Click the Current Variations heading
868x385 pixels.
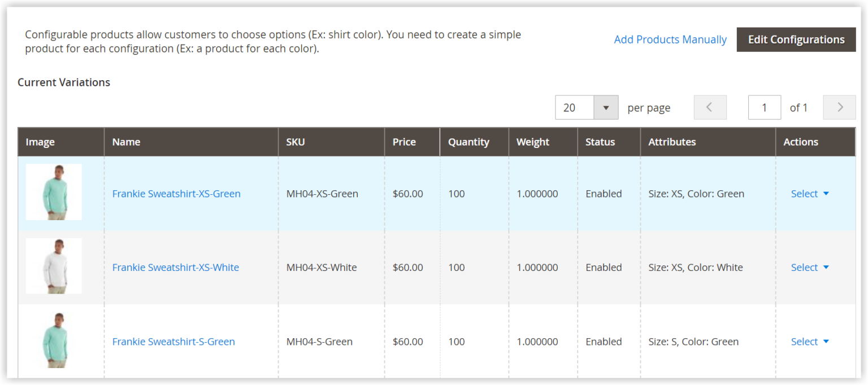(x=64, y=82)
